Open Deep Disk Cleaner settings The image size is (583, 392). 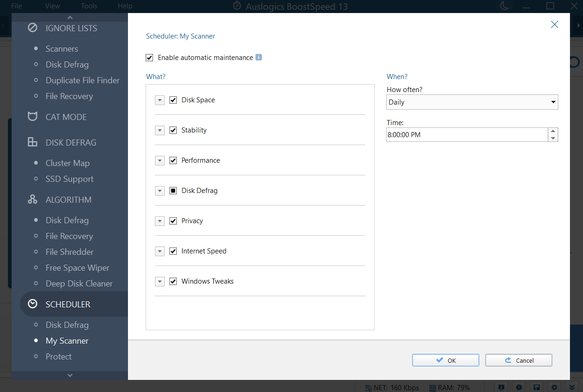(79, 284)
